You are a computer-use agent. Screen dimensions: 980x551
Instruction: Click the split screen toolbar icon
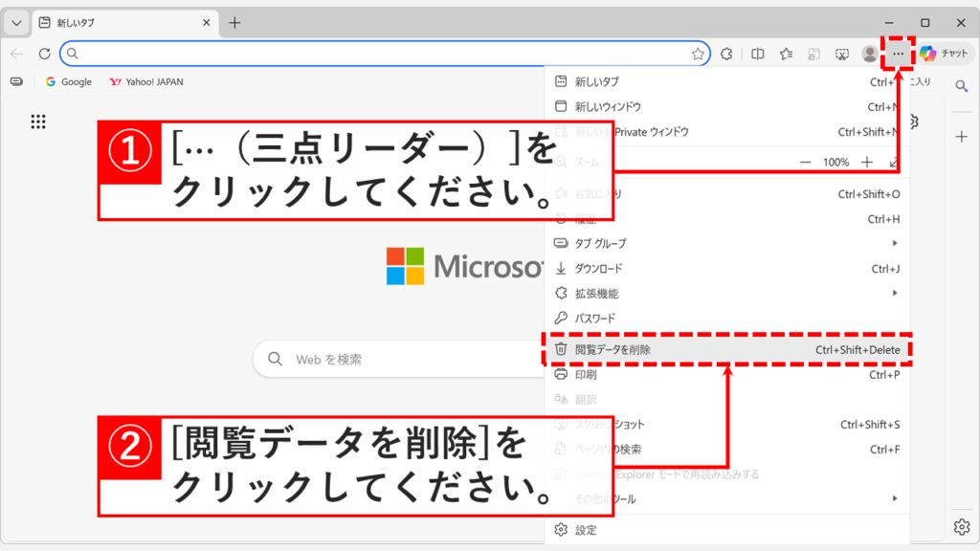point(758,55)
